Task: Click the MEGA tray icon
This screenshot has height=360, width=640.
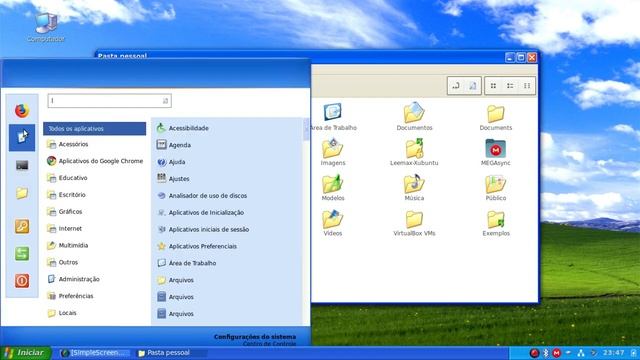Action: pyautogui.click(x=556, y=353)
